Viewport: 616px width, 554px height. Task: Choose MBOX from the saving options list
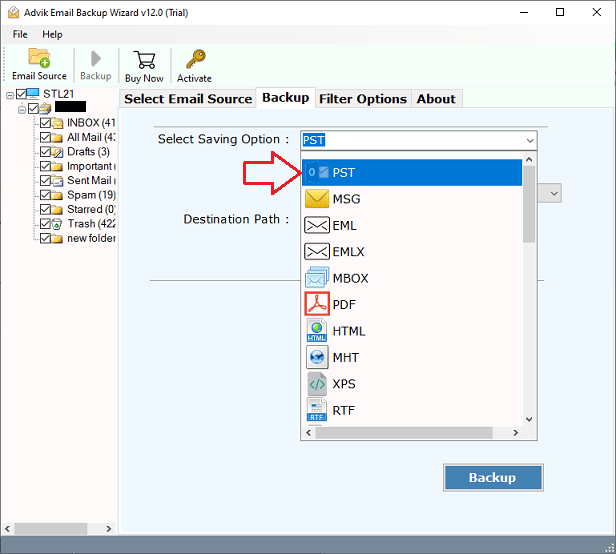(x=412, y=278)
